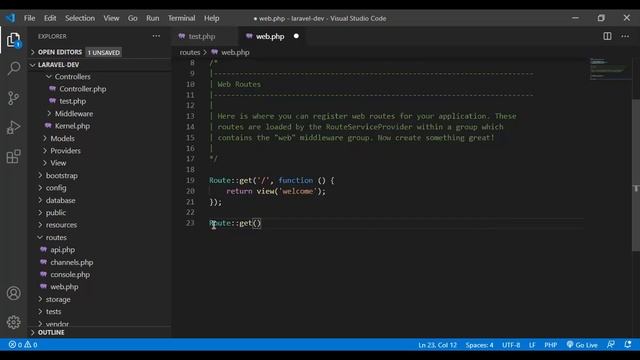Open the Go menu

[132, 18]
